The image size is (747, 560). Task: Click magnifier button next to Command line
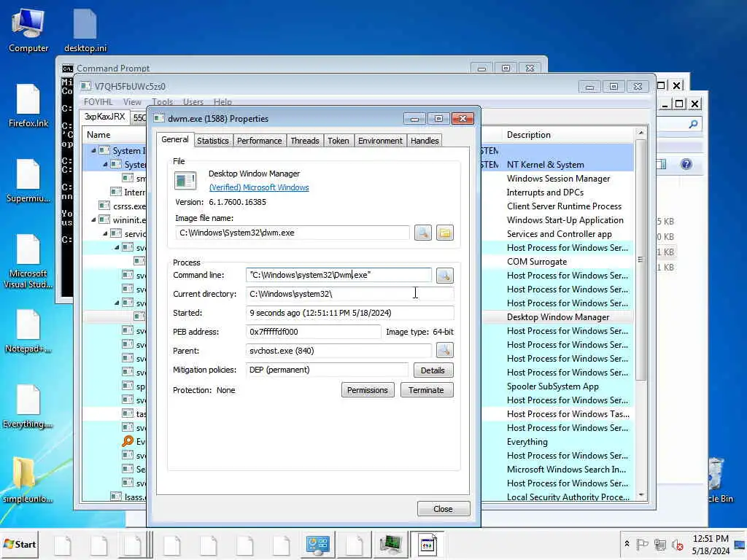[444, 275]
